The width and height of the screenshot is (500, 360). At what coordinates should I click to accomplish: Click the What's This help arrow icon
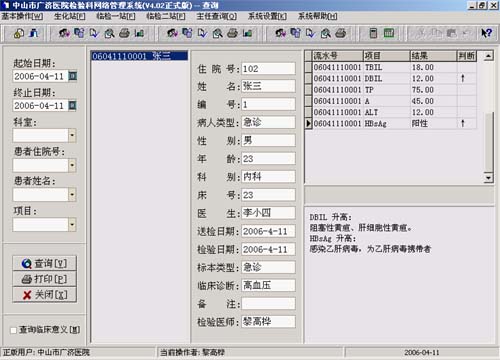486,33
